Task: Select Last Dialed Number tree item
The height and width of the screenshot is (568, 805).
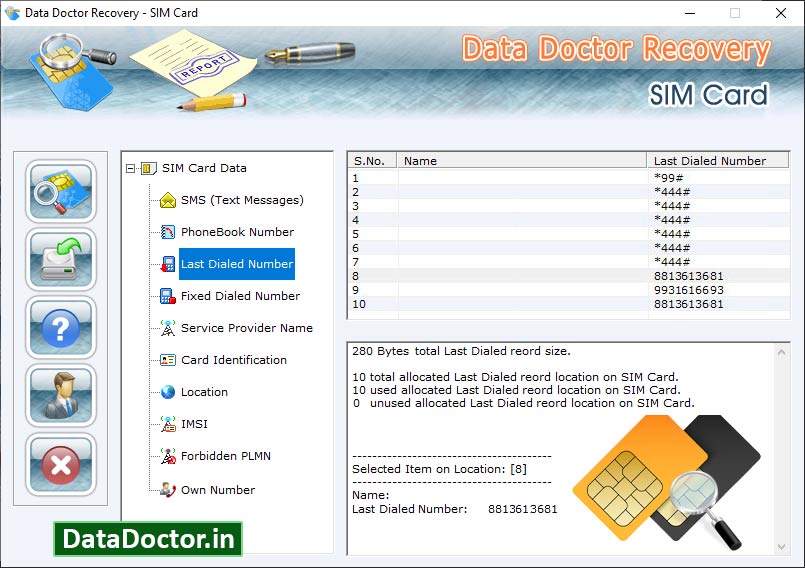Action: pyautogui.click(x=237, y=264)
